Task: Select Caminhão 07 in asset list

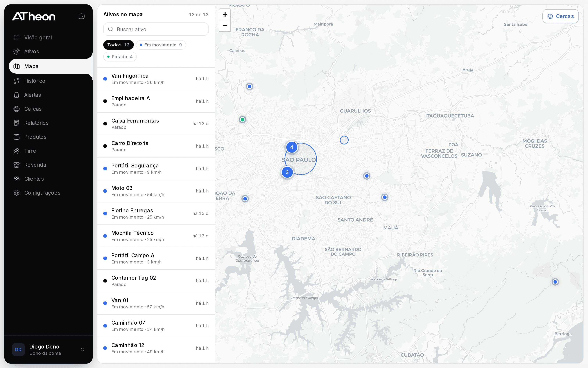Action: pyautogui.click(x=156, y=326)
